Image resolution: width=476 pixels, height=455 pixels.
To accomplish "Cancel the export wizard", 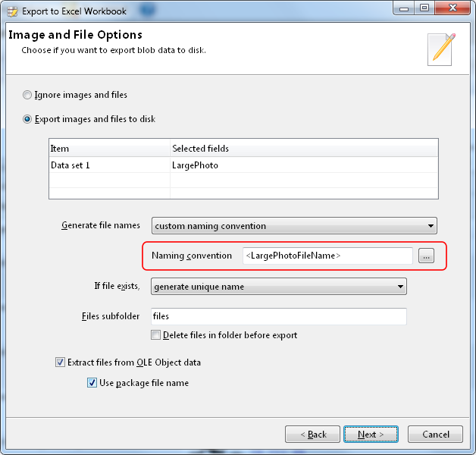I will (x=435, y=434).
